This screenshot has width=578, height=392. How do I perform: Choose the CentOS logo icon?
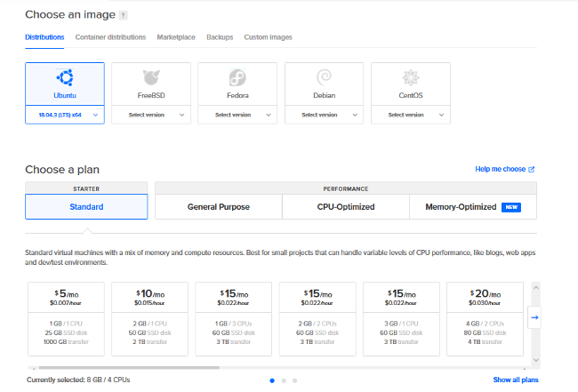411,77
